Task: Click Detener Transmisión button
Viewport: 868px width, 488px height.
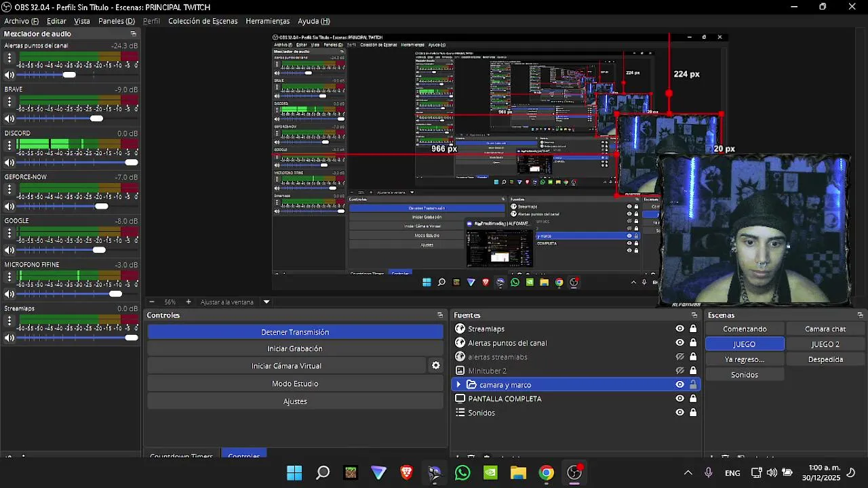Action: [x=295, y=332]
